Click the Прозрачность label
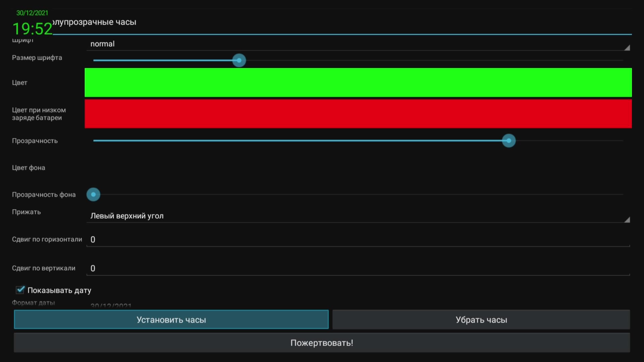The width and height of the screenshot is (644, 362). tap(35, 141)
